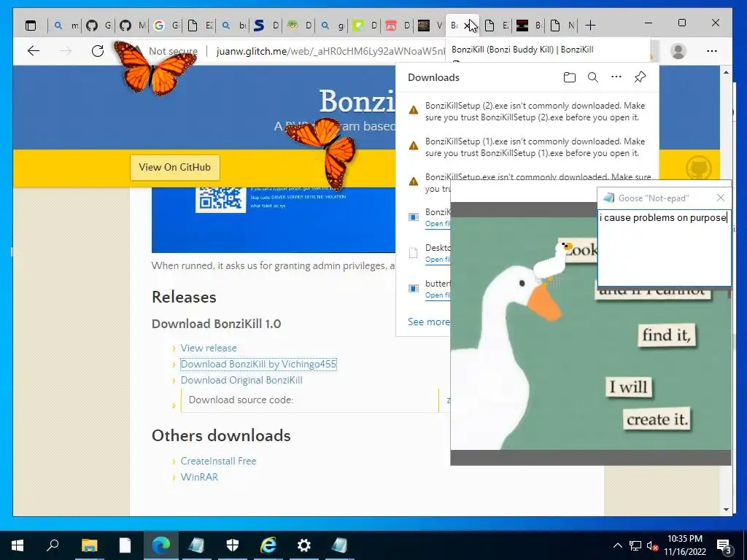
Task: Click the page scrollbar down arrow
Action: click(726, 510)
